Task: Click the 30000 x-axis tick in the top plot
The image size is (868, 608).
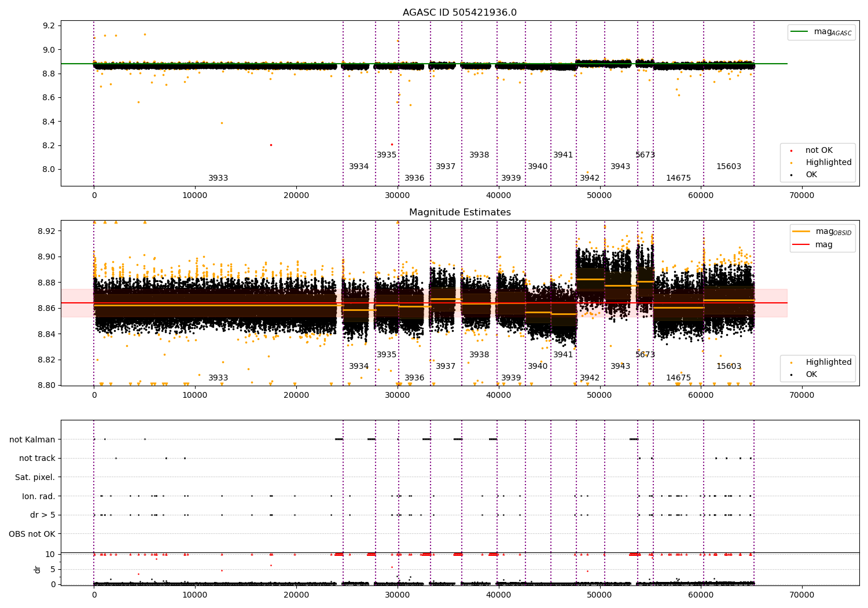Action: (x=398, y=196)
